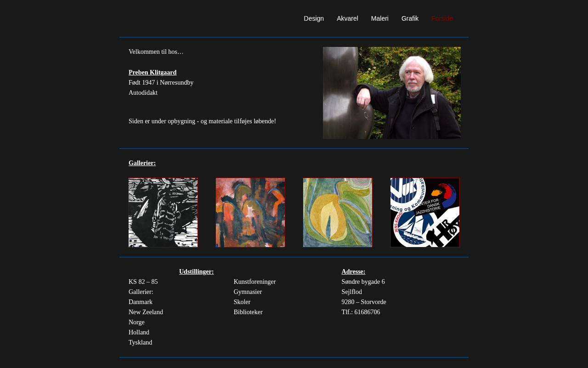
Task: Go to the Akvarel page
Action: coord(347,18)
